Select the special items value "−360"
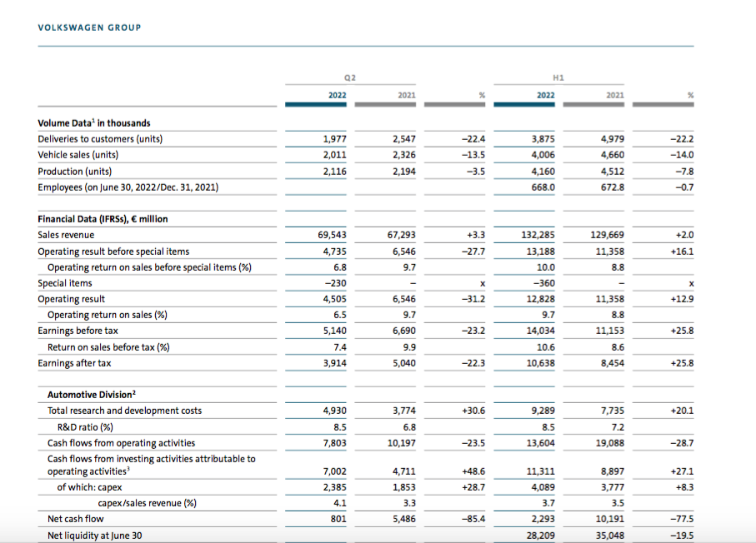 coord(543,283)
